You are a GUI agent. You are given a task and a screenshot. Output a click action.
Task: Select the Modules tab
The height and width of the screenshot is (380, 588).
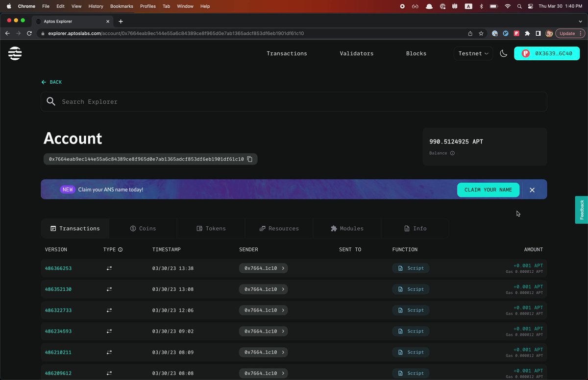pyautogui.click(x=347, y=228)
